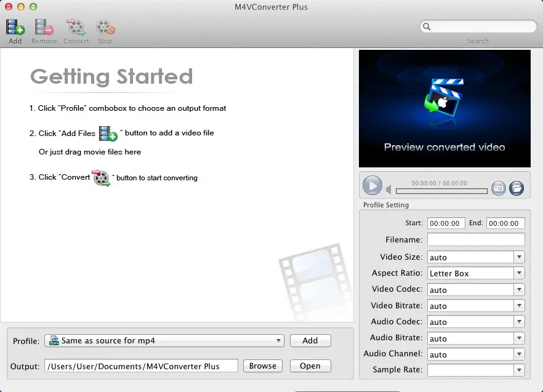The width and height of the screenshot is (543, 392).
Task: Open snapshot folder icon beside camera
Action: tap(517, 188)
